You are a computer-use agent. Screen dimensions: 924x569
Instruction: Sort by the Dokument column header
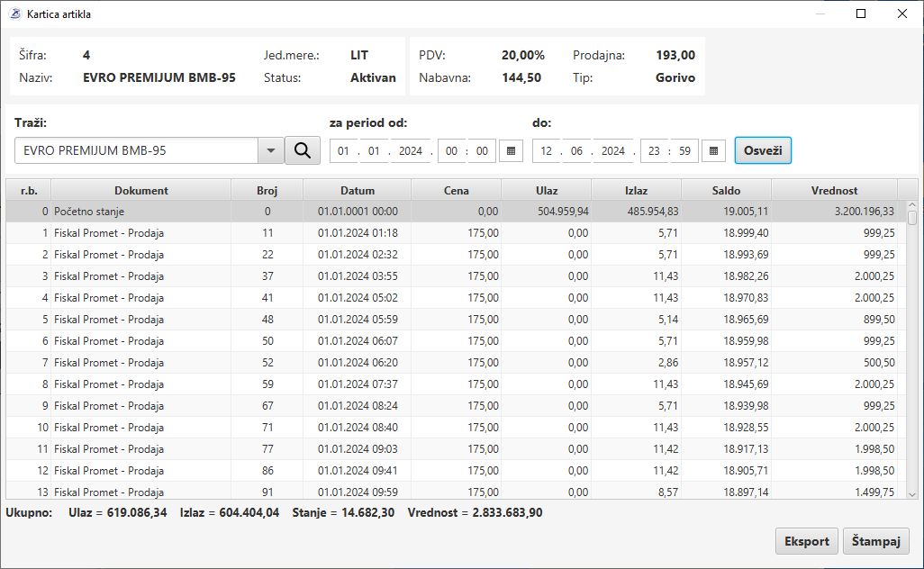coord(140,190)
